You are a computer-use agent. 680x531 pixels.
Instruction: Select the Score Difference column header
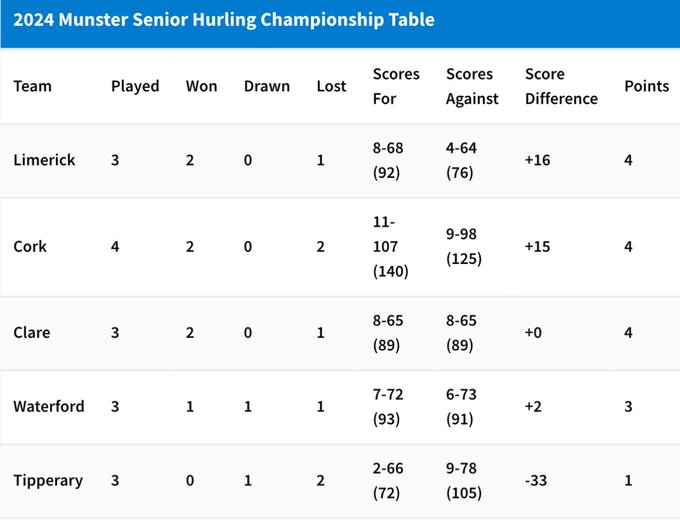click(x=561, y=86)
